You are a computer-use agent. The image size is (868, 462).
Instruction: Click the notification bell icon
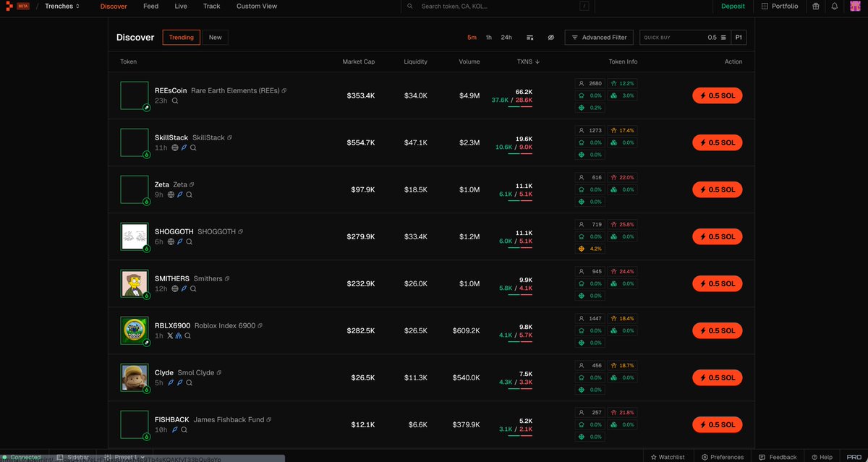tap(834, 7)
